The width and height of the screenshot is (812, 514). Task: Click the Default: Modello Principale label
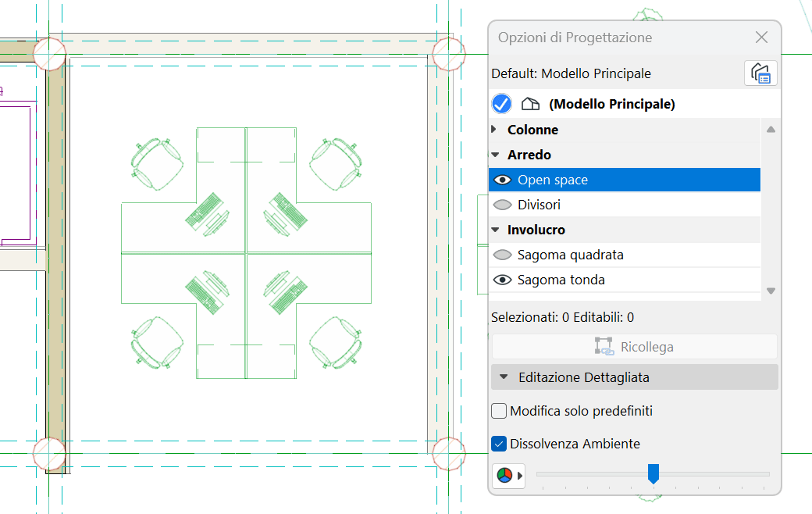[x=571, y=73]
